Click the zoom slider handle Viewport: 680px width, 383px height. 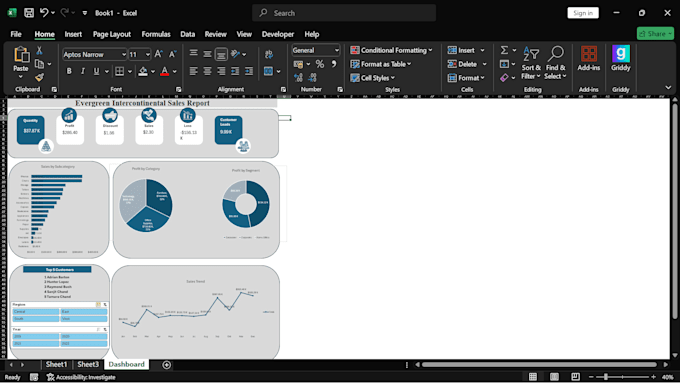606,377
